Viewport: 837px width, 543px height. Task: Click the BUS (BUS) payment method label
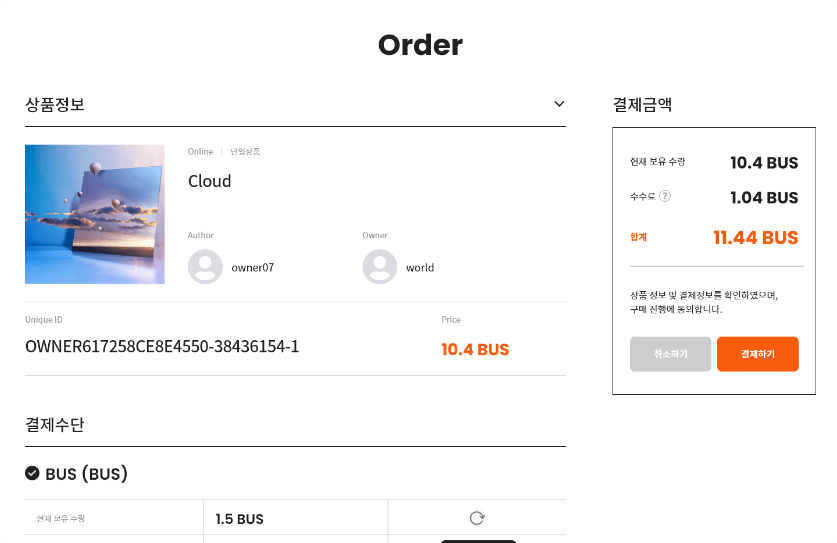click(86, 474)
